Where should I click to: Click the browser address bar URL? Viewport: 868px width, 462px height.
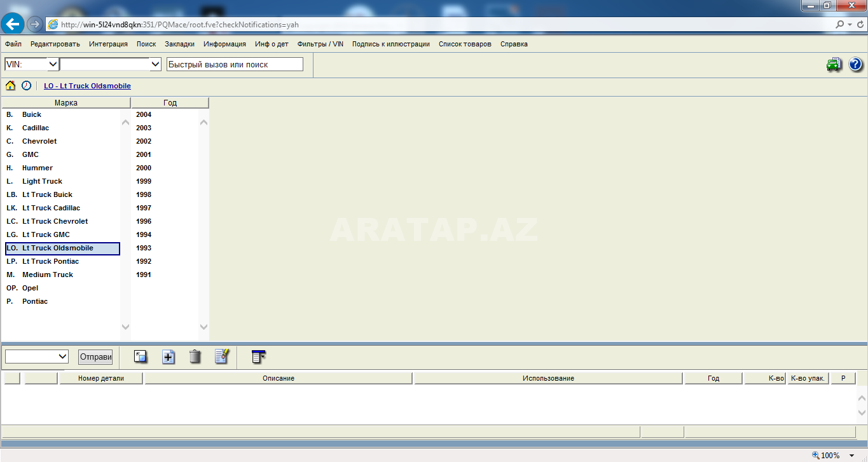point(180,25)
